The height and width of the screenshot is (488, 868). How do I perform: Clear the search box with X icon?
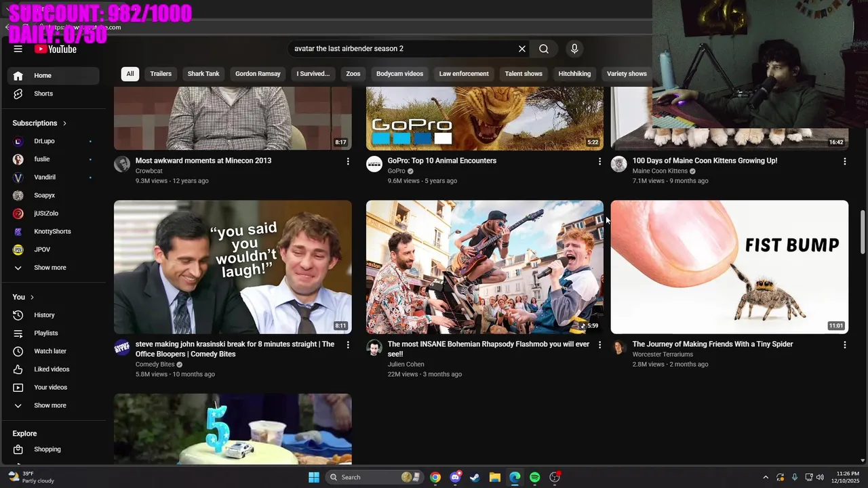click(x=522, y=49)
